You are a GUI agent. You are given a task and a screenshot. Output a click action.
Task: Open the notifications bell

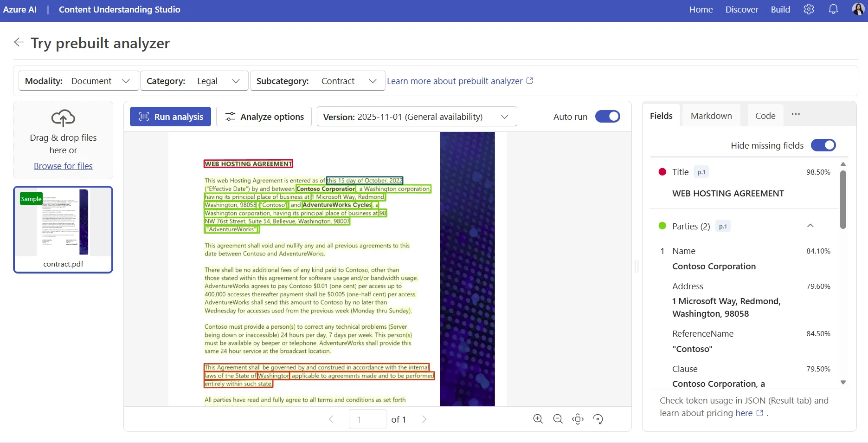pos(833,9)
